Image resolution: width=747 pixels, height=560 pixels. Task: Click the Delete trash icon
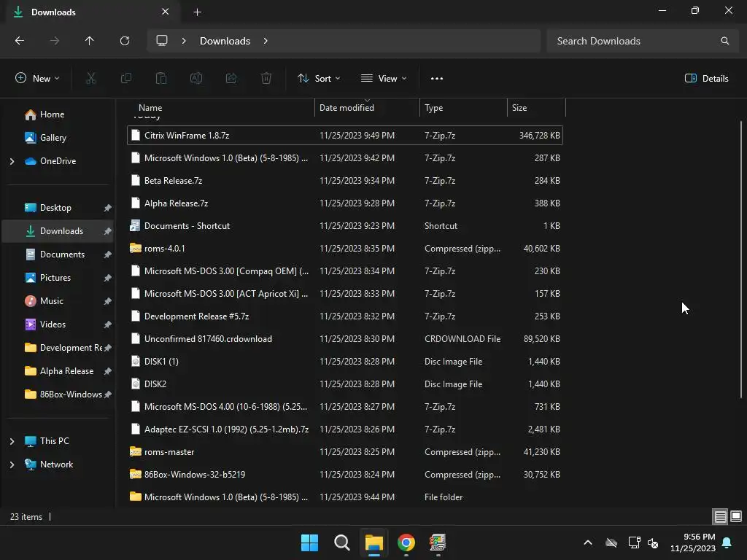point(266,78)
